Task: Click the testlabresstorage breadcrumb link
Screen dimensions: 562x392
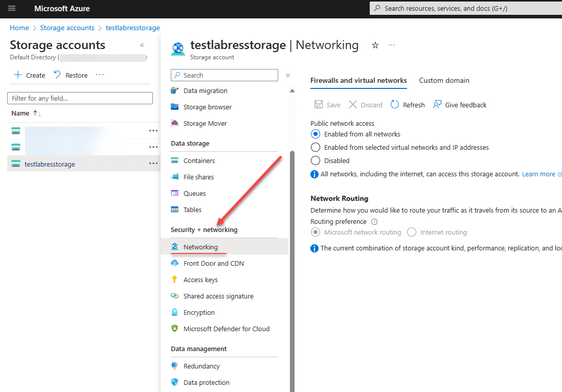Action: [132, 28]
